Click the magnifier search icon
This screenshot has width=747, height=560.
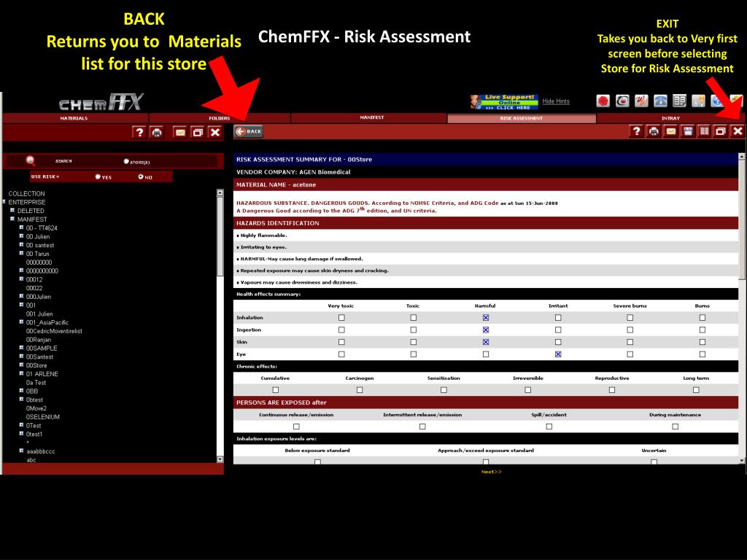click(x=31, y=161)
